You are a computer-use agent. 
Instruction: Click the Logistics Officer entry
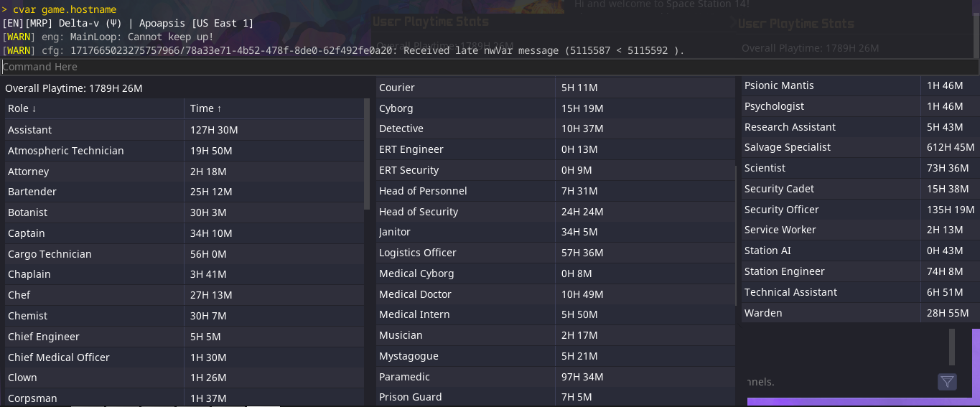pyautogui.click(x=417, y=253)
